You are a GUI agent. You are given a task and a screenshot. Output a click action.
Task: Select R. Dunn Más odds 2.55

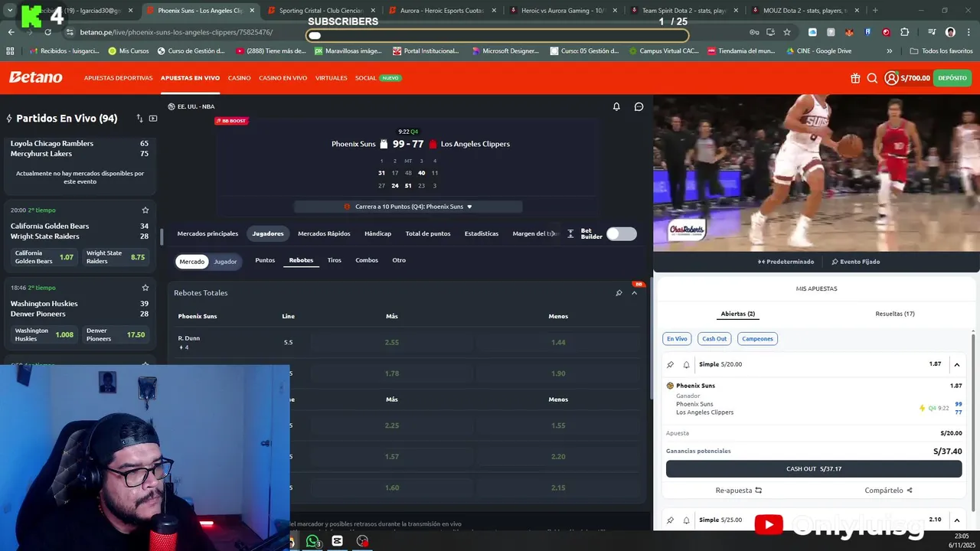[392, 342]
